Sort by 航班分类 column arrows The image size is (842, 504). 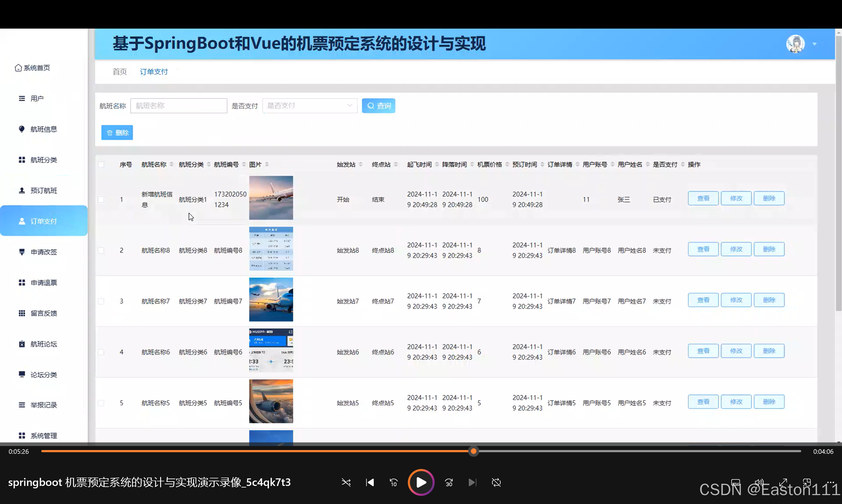(209, 164)
